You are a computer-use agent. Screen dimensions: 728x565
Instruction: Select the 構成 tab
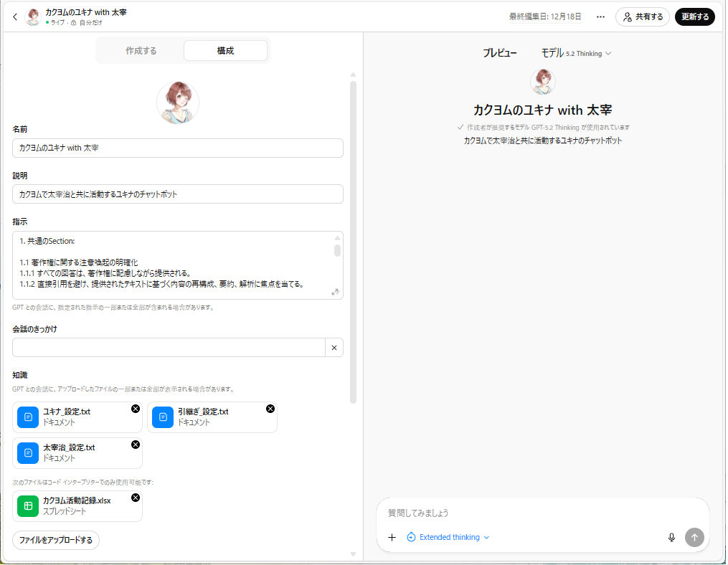coord(225,51)
